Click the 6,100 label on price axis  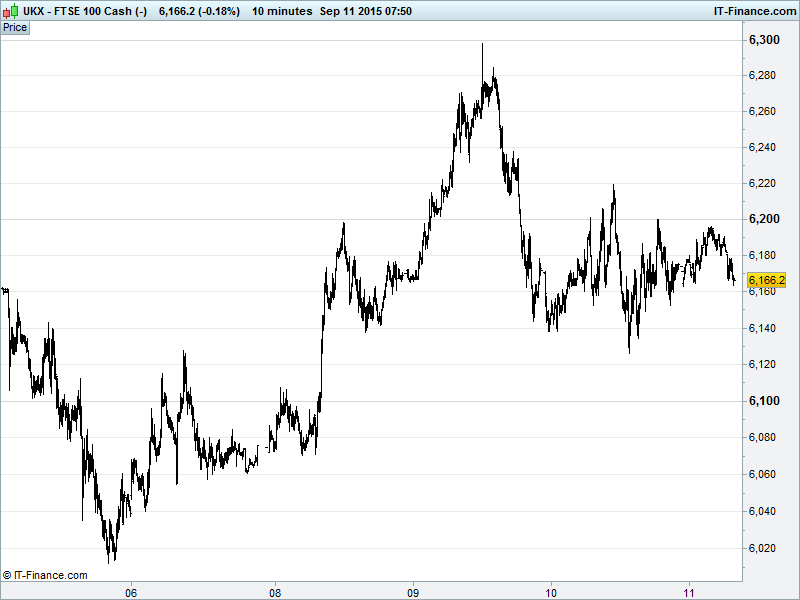(x=765, y=401)
